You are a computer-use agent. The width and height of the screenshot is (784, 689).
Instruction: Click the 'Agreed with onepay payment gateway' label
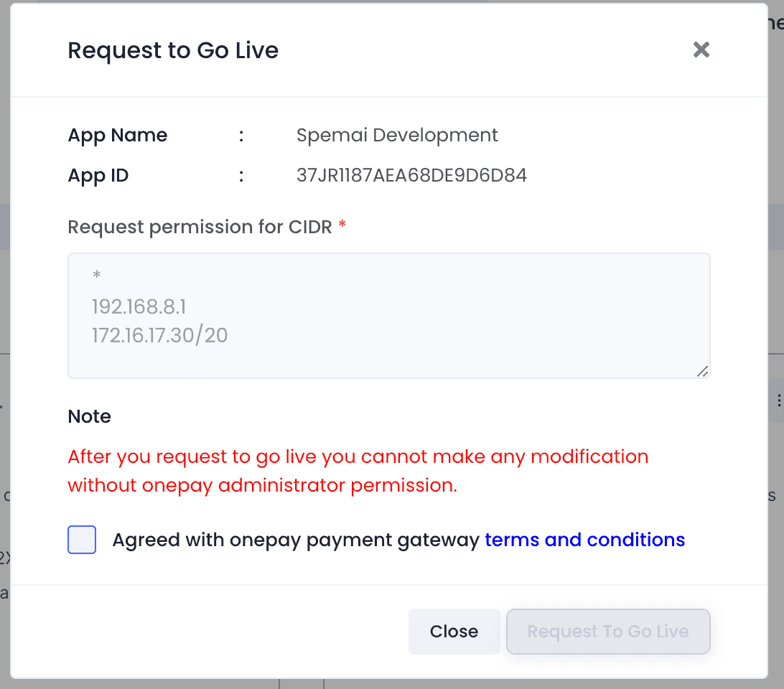click(295, 540)
